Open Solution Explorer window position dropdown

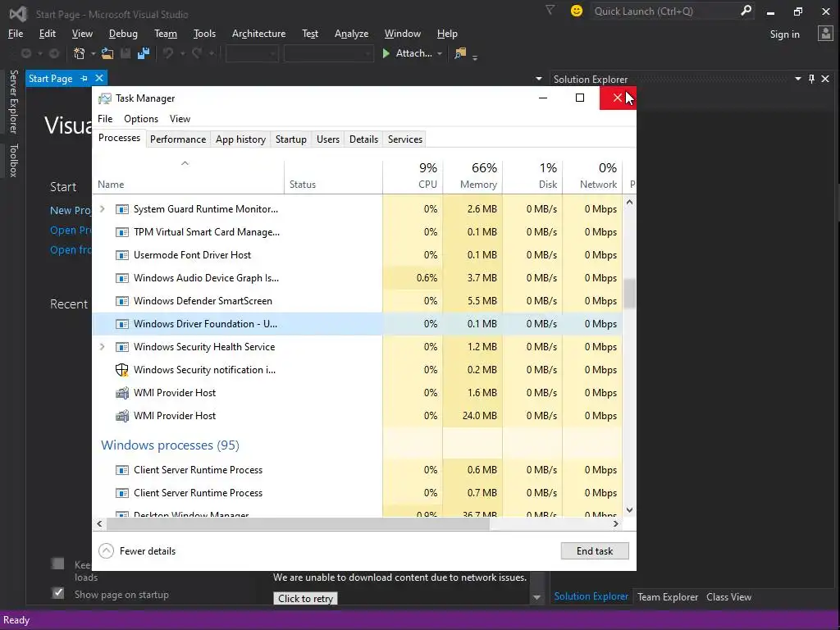tap(797, 79)
